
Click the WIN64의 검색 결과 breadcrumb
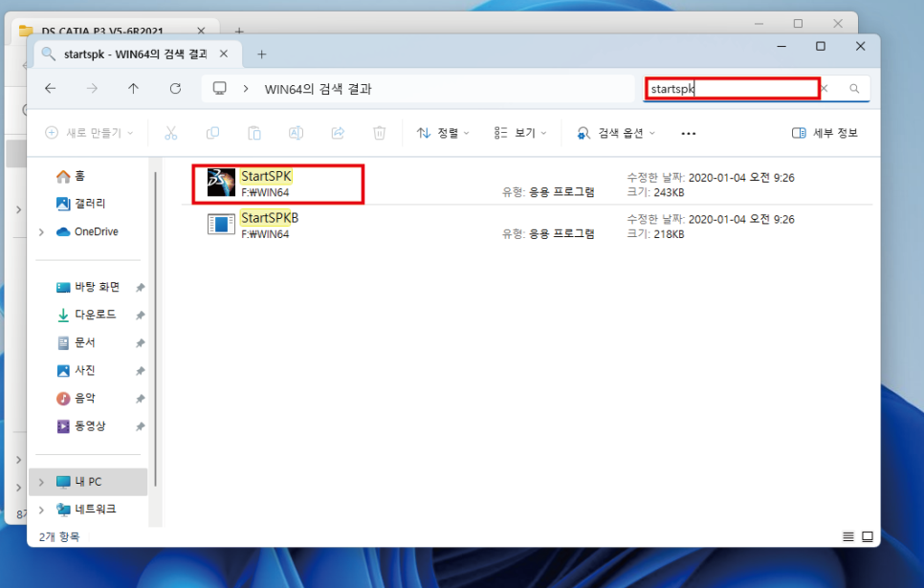(319, 89)
